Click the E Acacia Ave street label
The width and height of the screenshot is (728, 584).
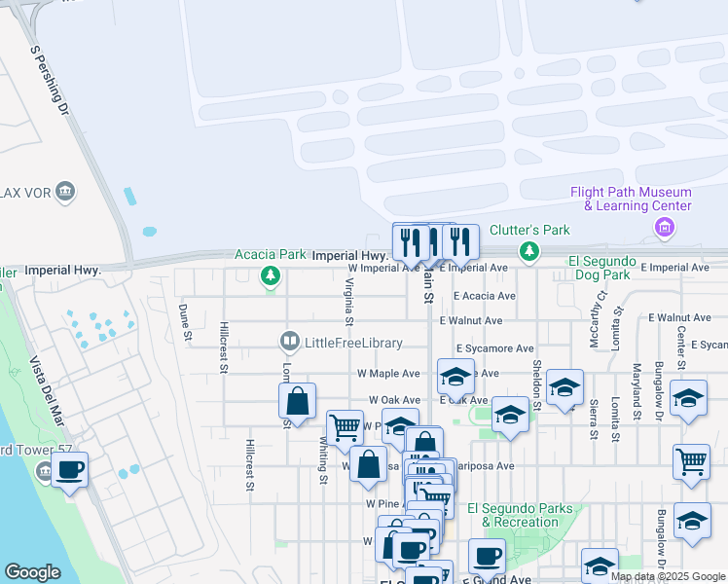pyautogui.click(x=485, y=296)
